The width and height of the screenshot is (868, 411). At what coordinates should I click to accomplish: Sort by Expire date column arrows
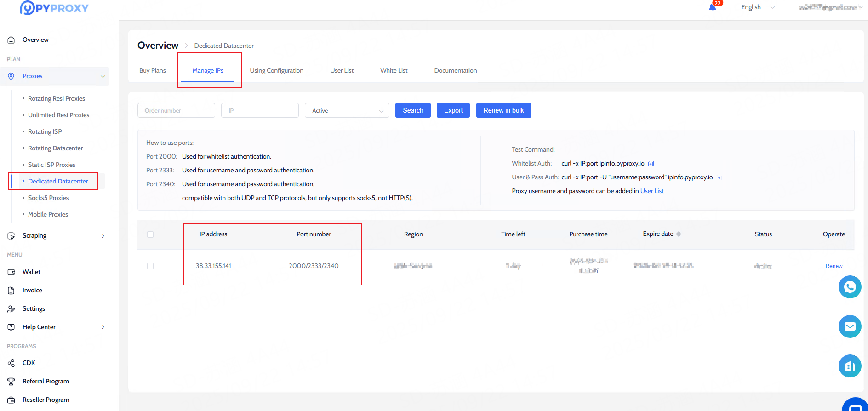click(x=679, y=234)
